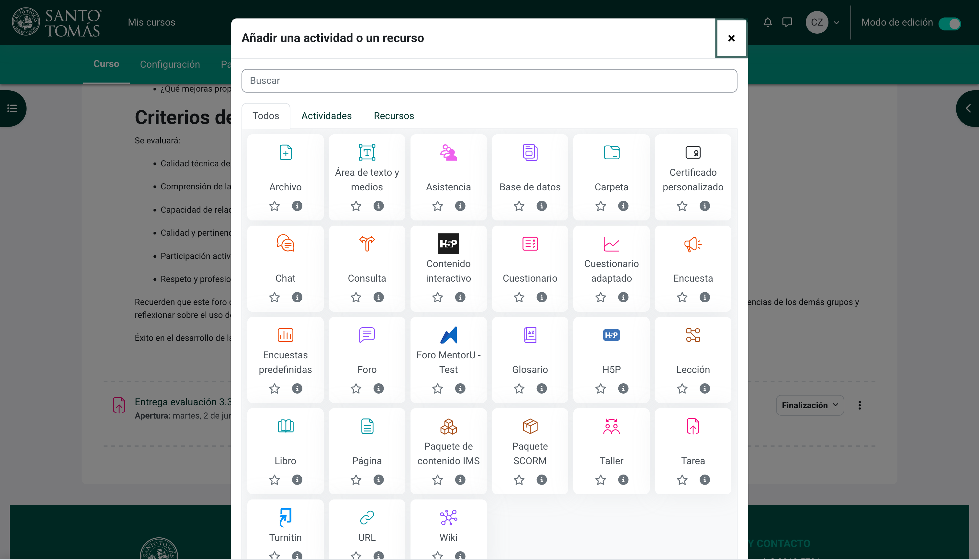Screen dimensions: 979x560
Task: Pick the Wiki activity icon
Action: (448, 517)
